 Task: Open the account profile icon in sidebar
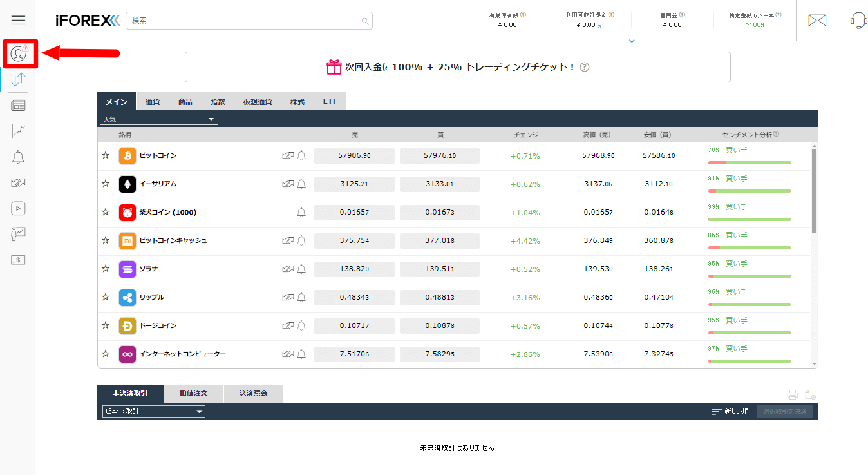[x=19, y=54]
